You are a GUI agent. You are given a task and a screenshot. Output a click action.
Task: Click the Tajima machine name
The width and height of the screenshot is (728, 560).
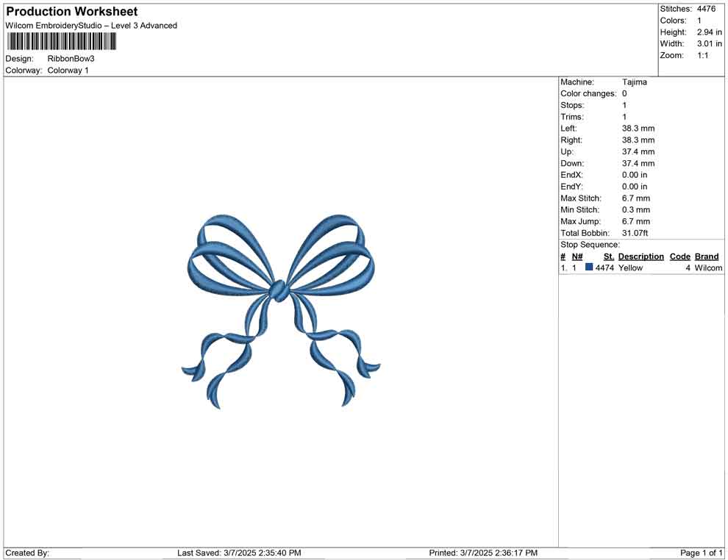pos(635,82)
